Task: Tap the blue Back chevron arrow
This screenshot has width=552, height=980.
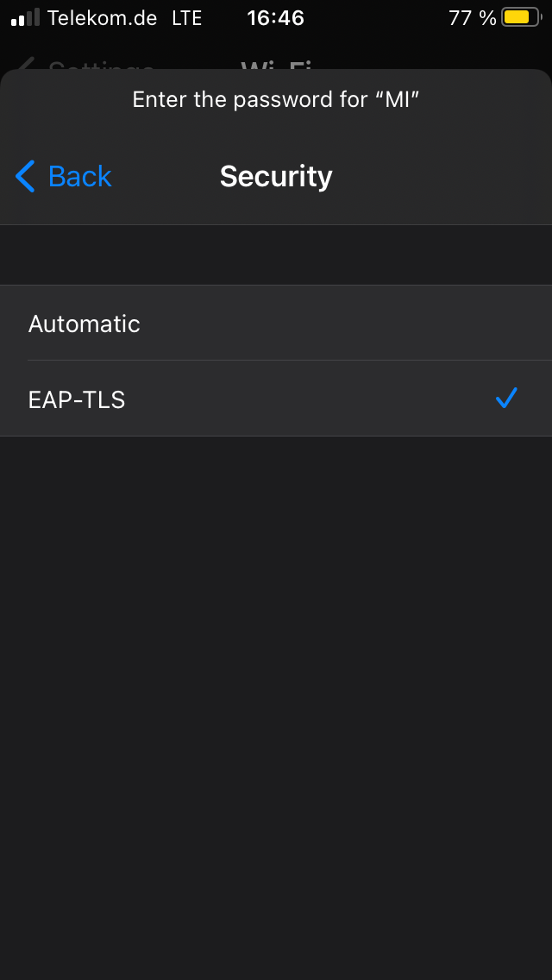Action: [25, 176]
